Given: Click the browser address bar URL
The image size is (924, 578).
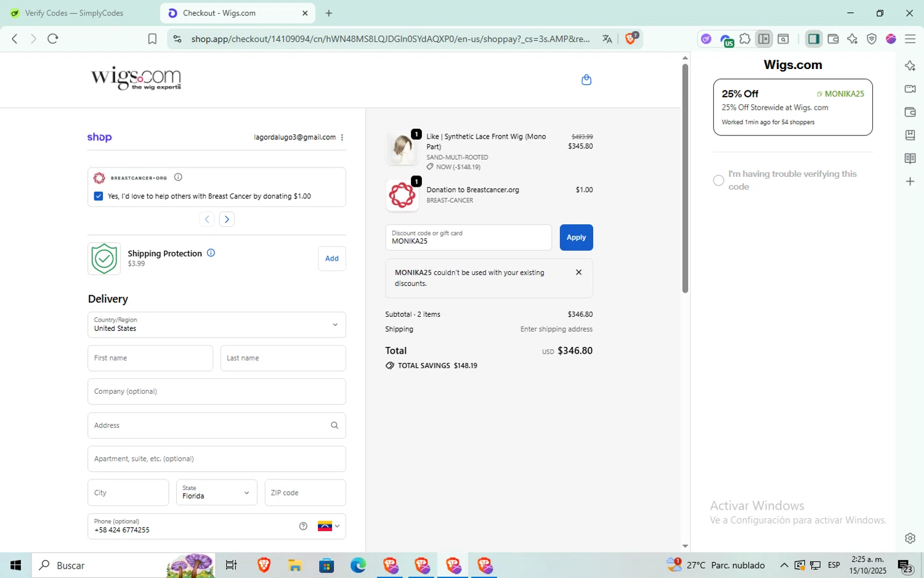Looking at the screenshot, I should click(391, 39).
